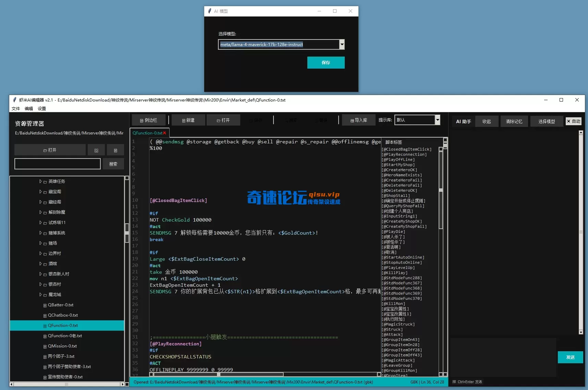The image size is (588, 390).
Task: Open the 设置 menu
Action: (x=41, y=108)
